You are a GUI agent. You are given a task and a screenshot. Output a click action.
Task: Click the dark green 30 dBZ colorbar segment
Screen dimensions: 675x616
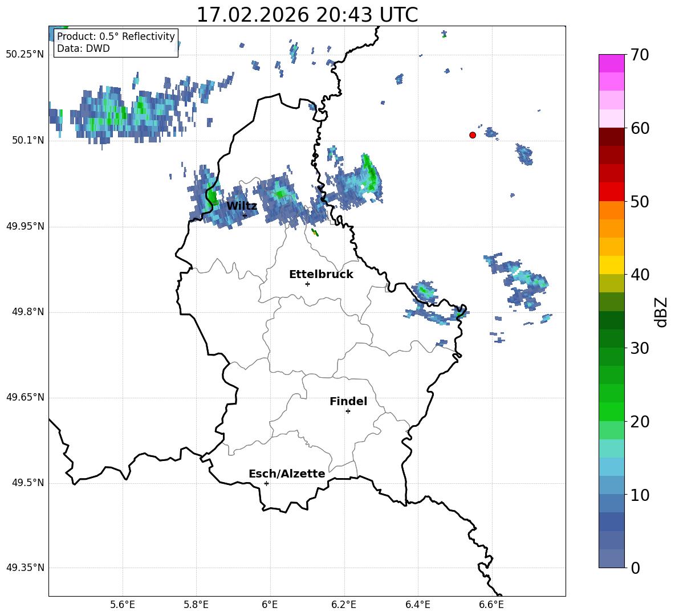(x=611, y=338)
